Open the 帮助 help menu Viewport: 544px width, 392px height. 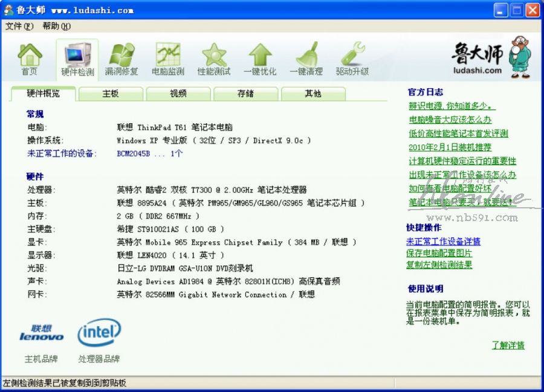tap(56, 26)
